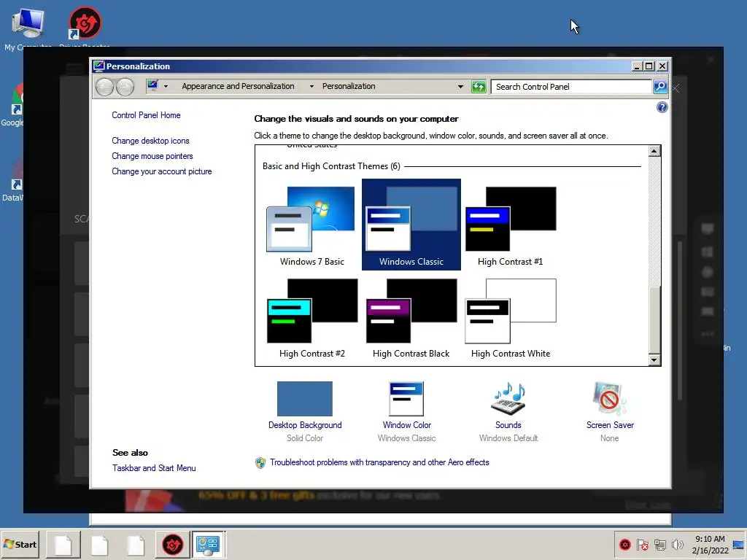Click the Personalization title bar icon
Screen dimensions: 747x560
click(98, 66)
